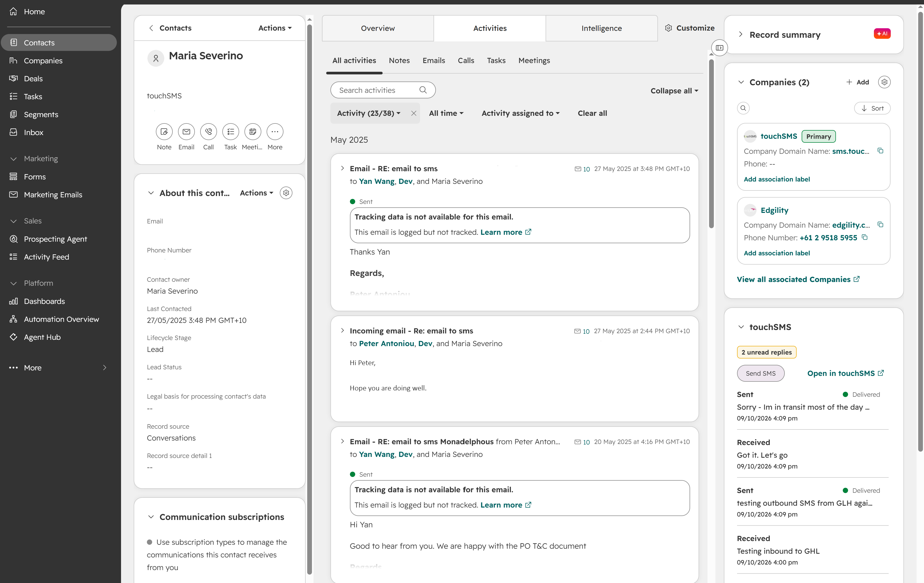The height and width of the screenshot is (583, 924).
Task: Collapse the About this contact section
Action: [x=151, y=193]
